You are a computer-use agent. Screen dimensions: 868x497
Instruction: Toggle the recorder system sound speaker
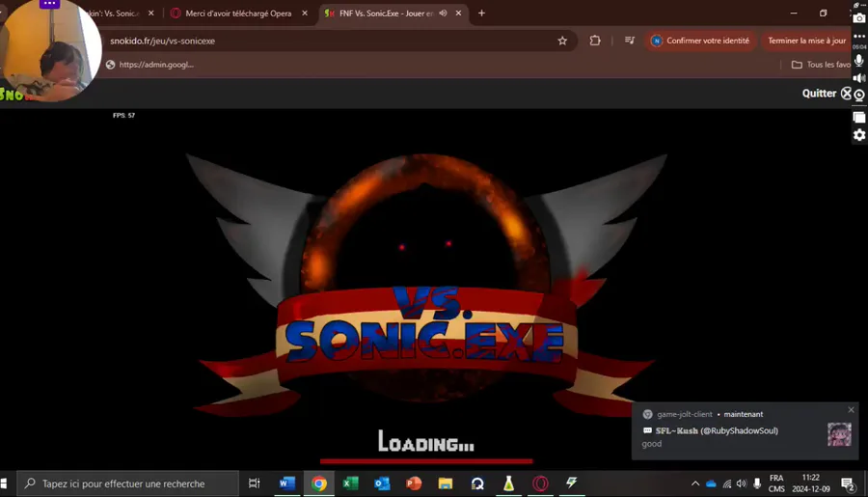(x=859, y=78)
